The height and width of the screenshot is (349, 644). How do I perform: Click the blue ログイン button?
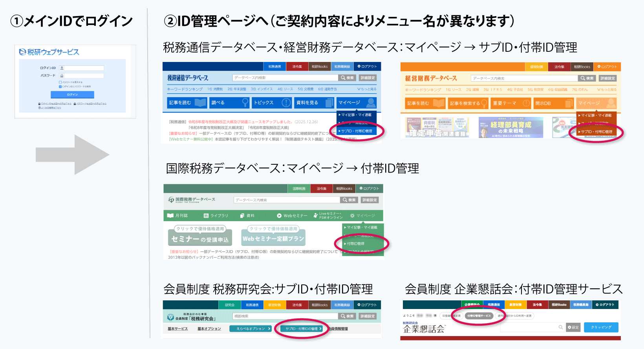[x=72, y=95]
